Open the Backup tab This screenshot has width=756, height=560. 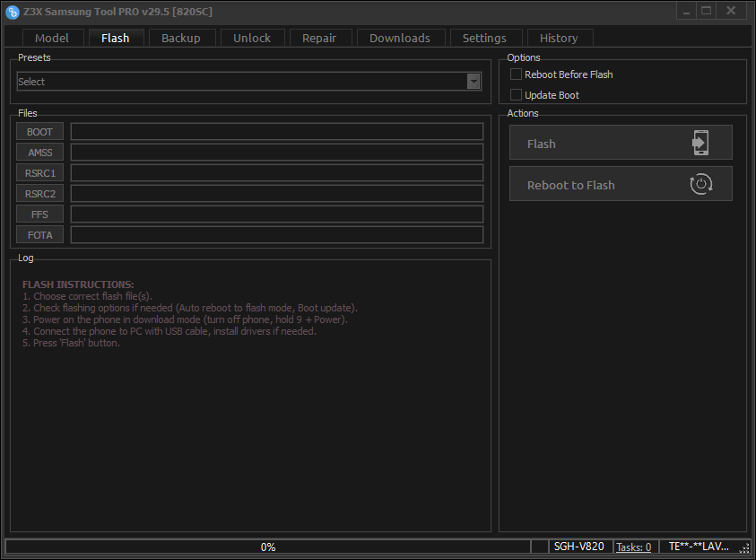181,38
